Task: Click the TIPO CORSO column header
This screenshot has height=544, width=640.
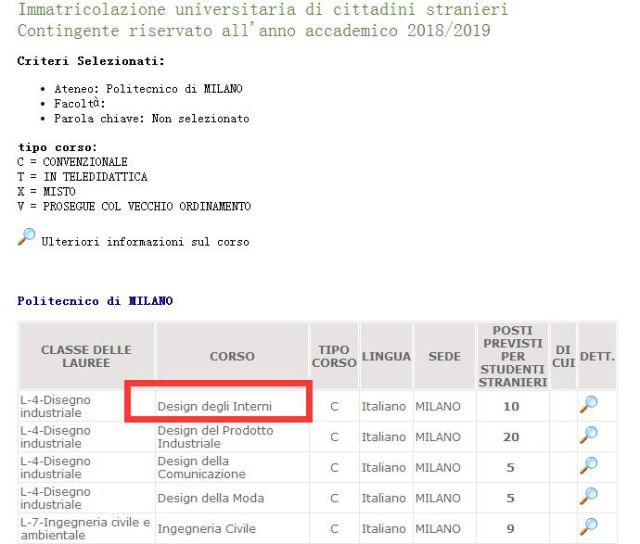Action: [334, 356]
